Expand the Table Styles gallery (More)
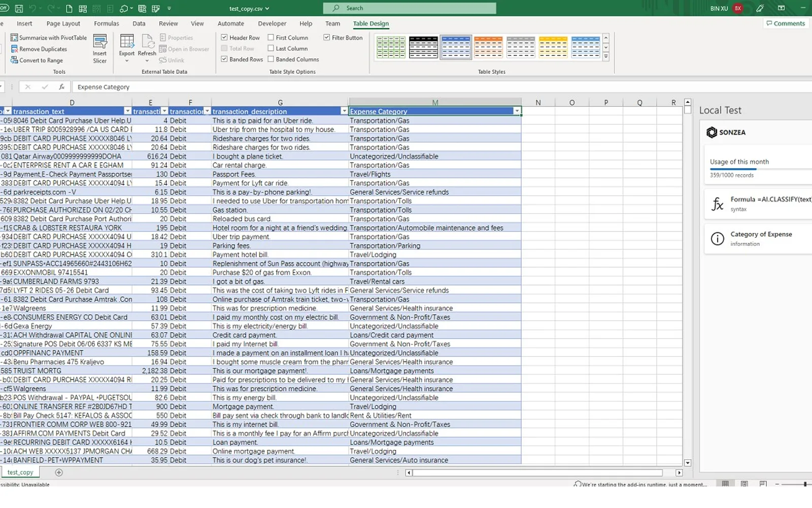 coord(605,57)
